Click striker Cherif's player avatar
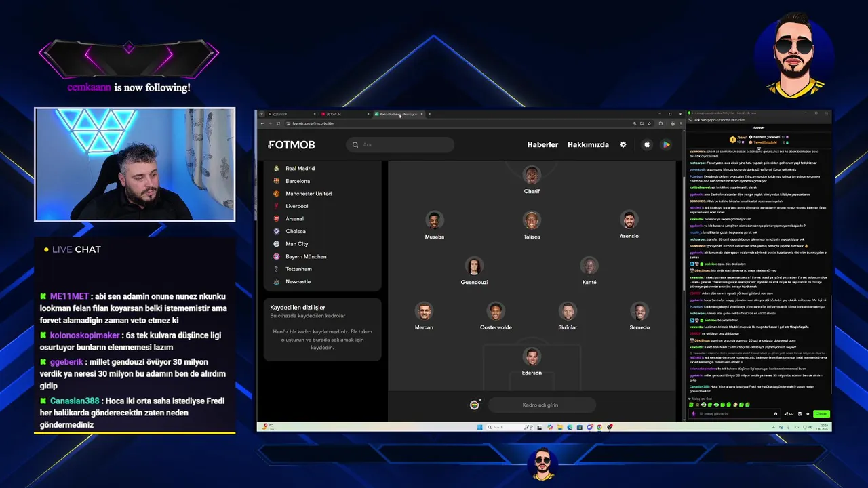This screenshot has height=488, width=868. 532,175
